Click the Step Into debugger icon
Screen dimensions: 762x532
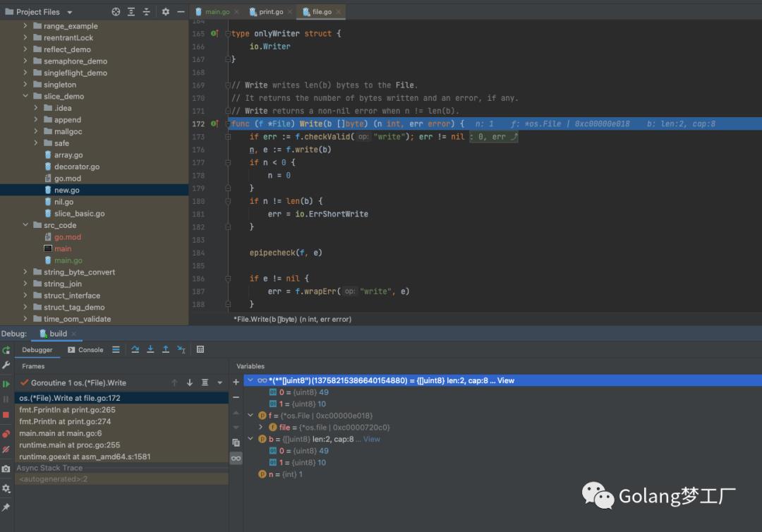(150, 349)
